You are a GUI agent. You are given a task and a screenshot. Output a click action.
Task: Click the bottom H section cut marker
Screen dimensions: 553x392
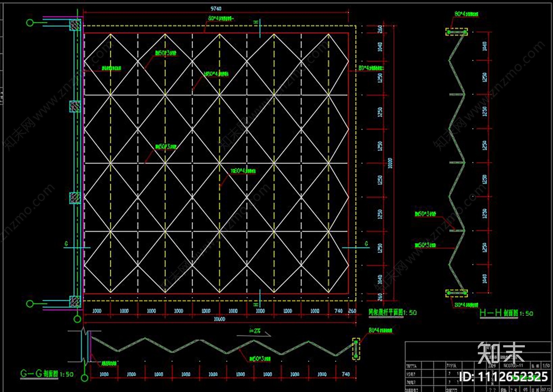[x=256, y=304]
